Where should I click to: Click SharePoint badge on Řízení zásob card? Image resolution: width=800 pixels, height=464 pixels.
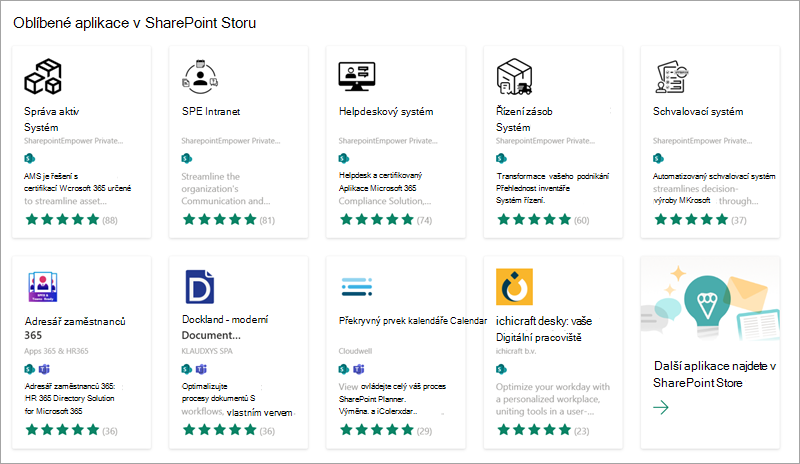(501, 158)
